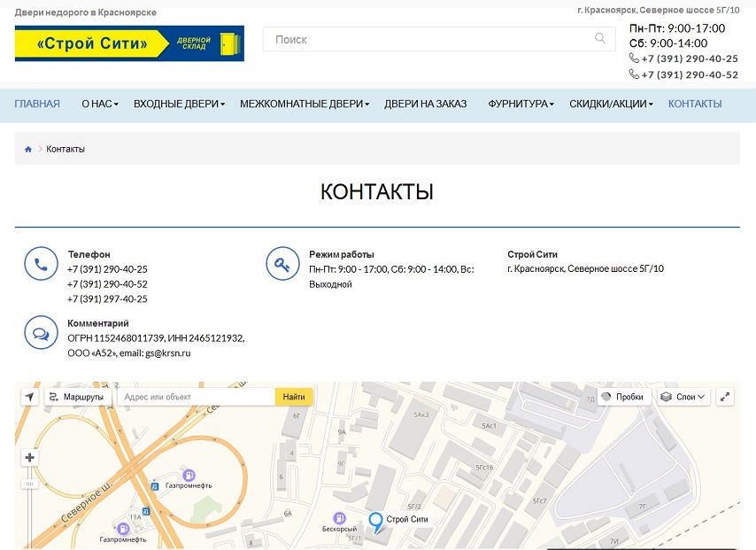Screen dimensions: 756x550
Task: Click the blue Строй Сити map marker
Action: (x=375, y=522)
